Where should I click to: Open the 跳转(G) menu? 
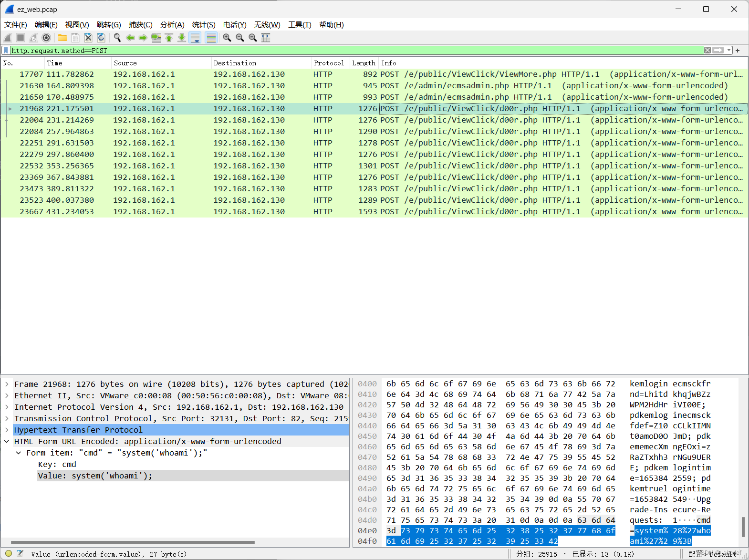point(109,25)
